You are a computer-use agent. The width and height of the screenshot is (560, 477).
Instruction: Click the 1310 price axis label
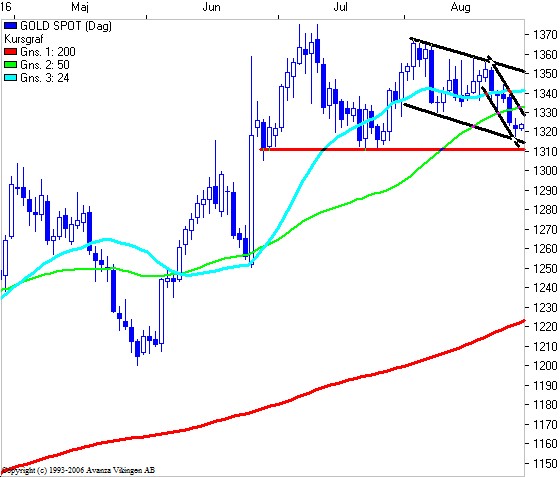(545, 151)
